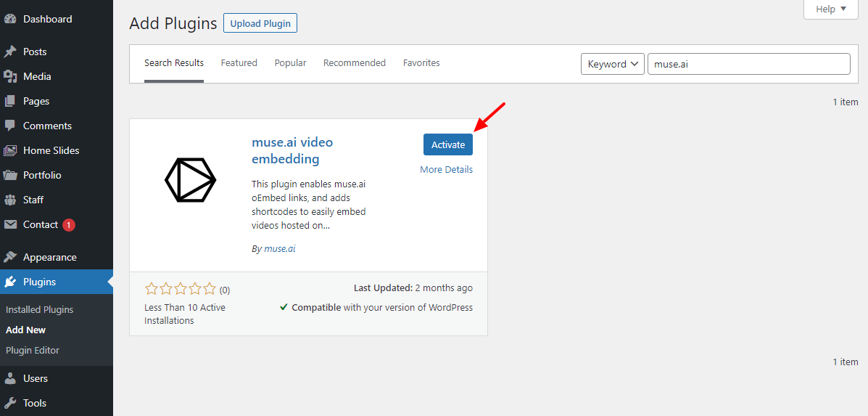
Task: Switch to the Featured tab
Action: coord(239,63)
